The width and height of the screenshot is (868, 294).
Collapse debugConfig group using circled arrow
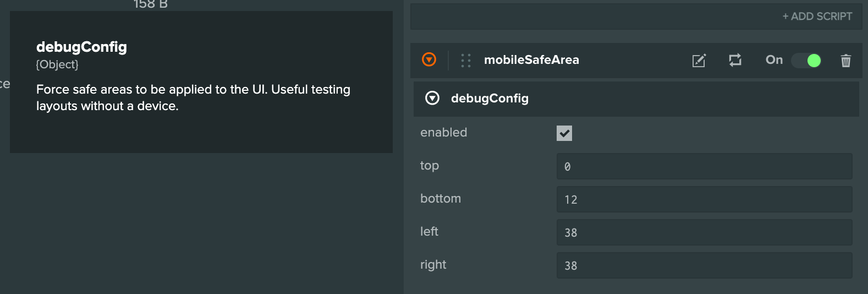tap(432, 98)
